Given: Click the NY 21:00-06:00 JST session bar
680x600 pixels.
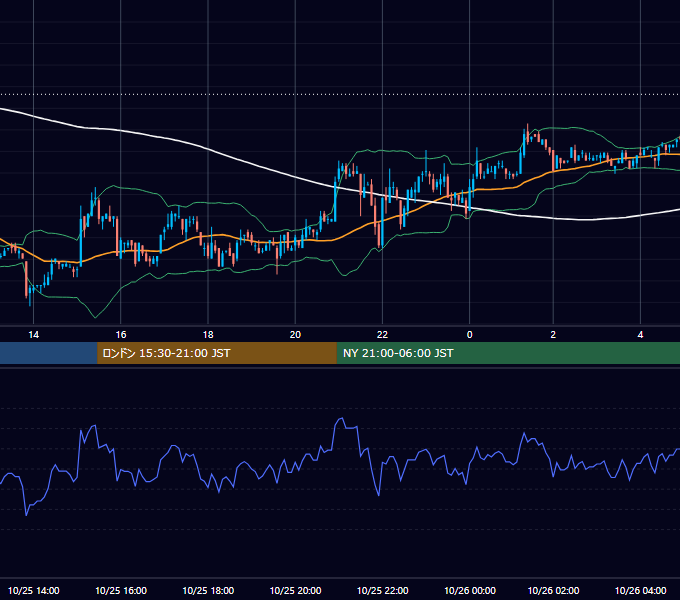Looking at the screenshot, I should [508, 353].
